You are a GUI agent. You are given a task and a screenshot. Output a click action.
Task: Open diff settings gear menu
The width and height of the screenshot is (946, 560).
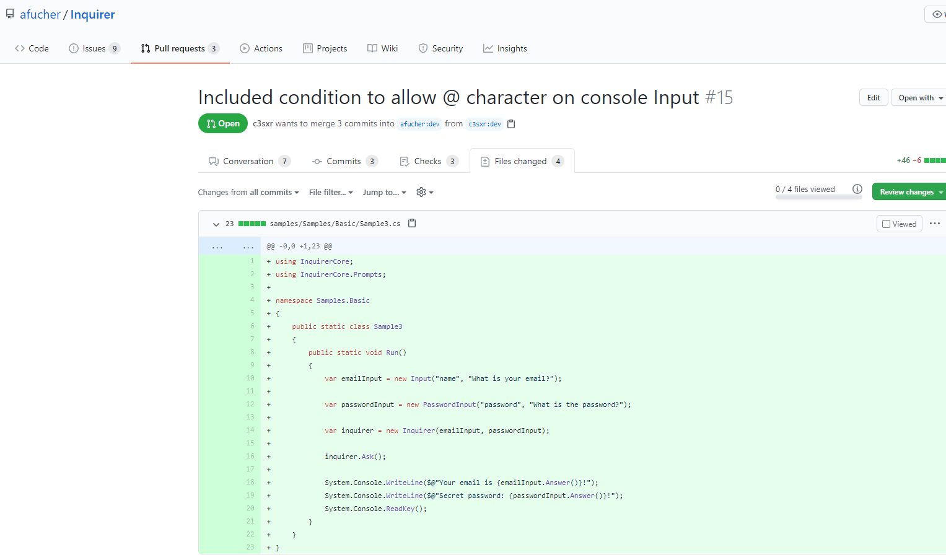pos(424,192)
